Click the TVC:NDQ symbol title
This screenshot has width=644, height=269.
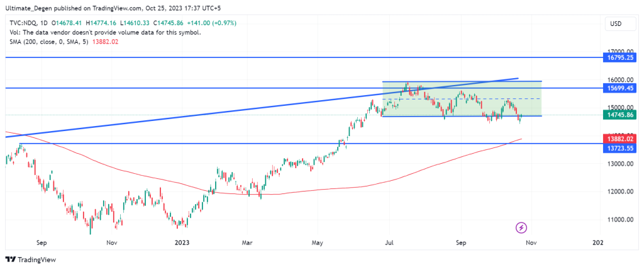click(21, 23)
